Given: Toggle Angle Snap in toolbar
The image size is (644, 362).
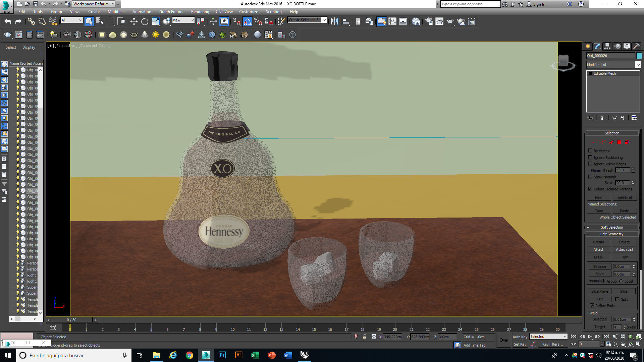Looking at the screenshot, I should [247, 22].
